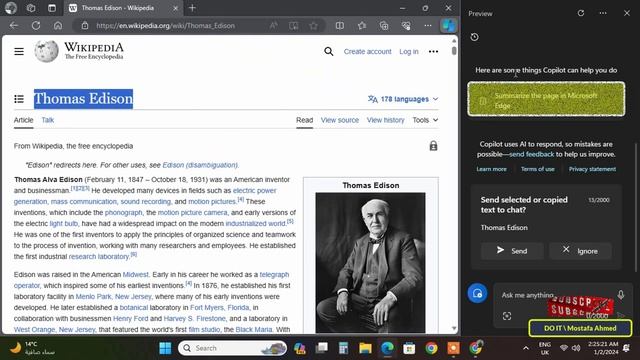Select the Read tab

click(304, 120)
